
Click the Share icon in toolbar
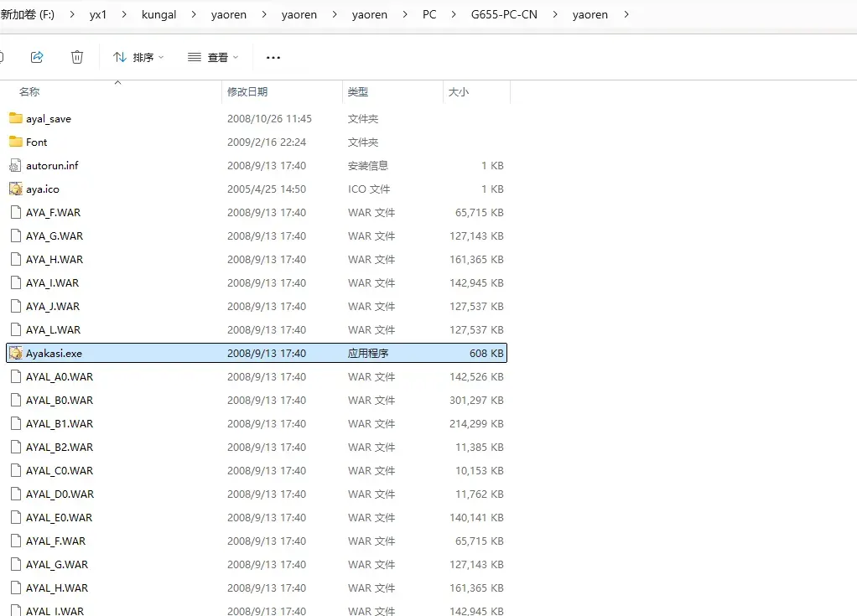(x=37, y=57)
